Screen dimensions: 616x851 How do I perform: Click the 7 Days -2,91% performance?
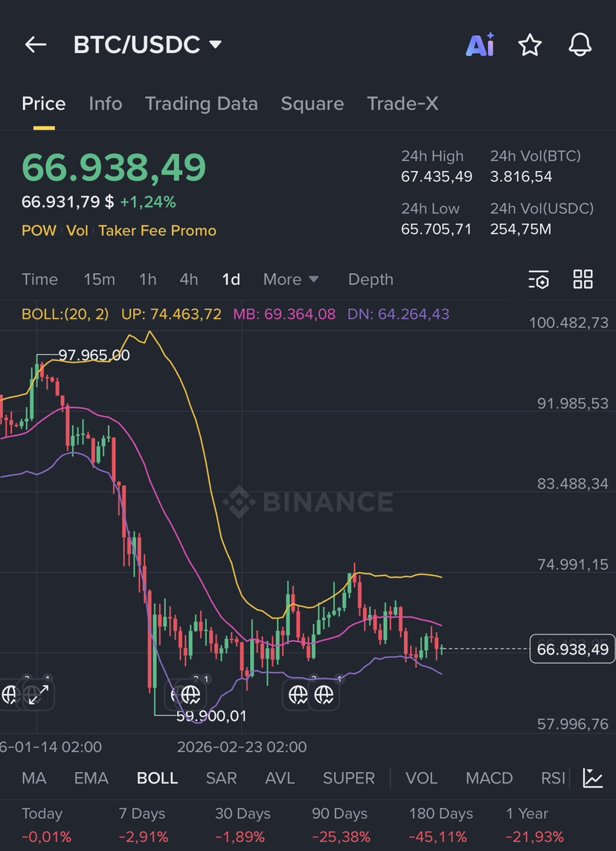[144, 825]
